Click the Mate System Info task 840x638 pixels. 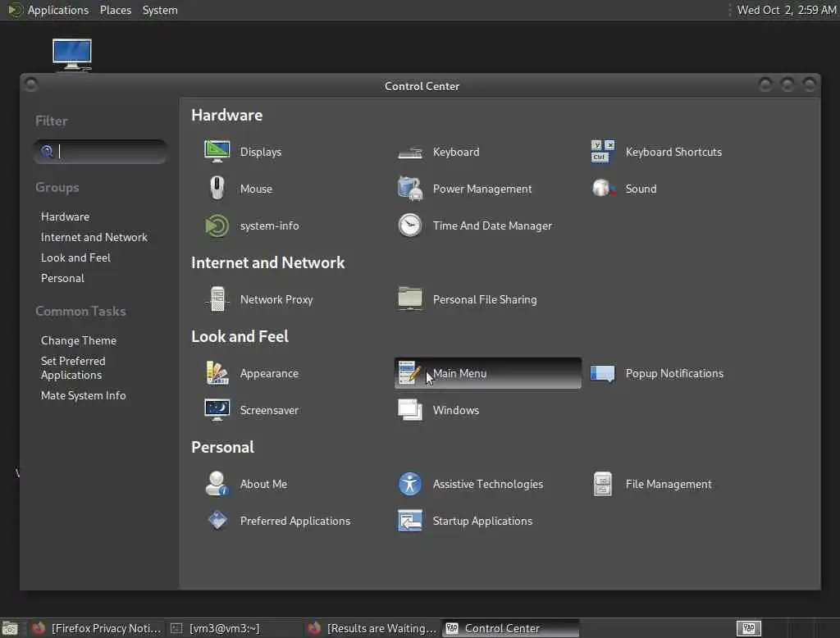[x=83, y=395]
